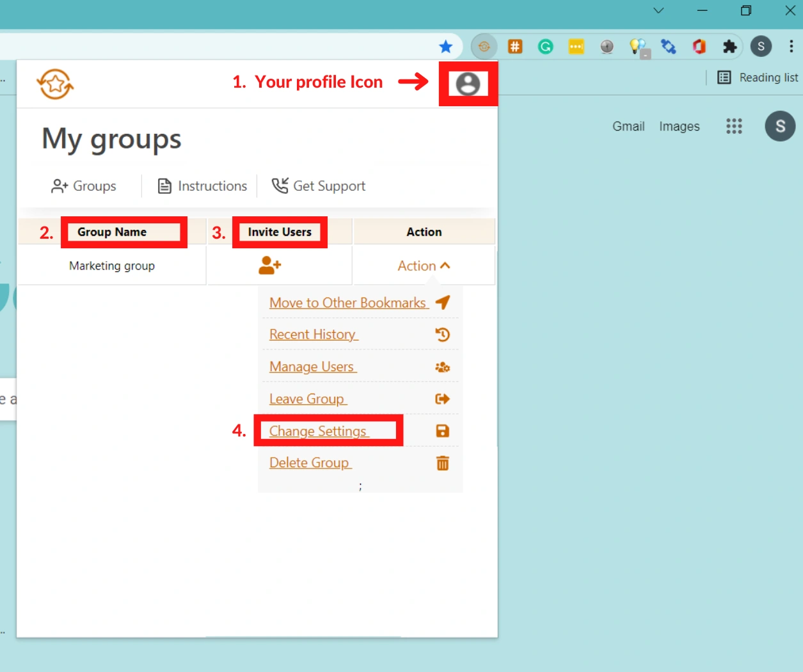Click the profile icon in popup header
803x672 pixels.
click(468, 84)
